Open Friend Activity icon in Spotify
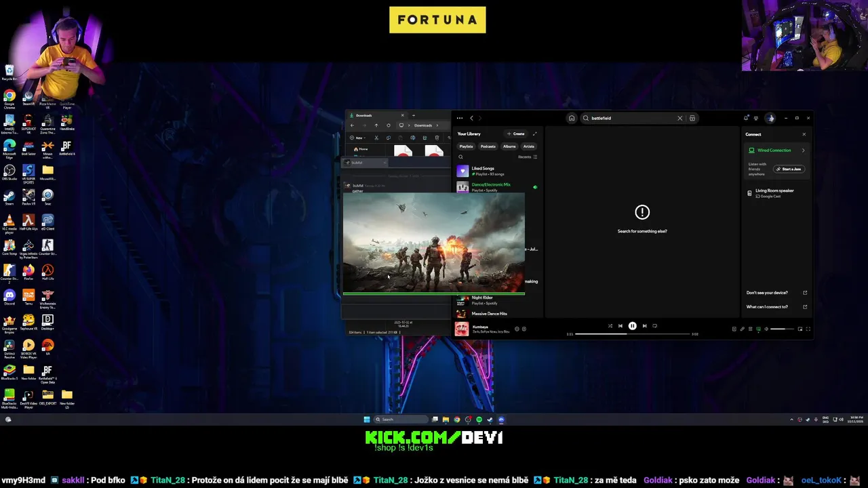The height and width of the screenshot is (488, 868). [x=757, y=118]
